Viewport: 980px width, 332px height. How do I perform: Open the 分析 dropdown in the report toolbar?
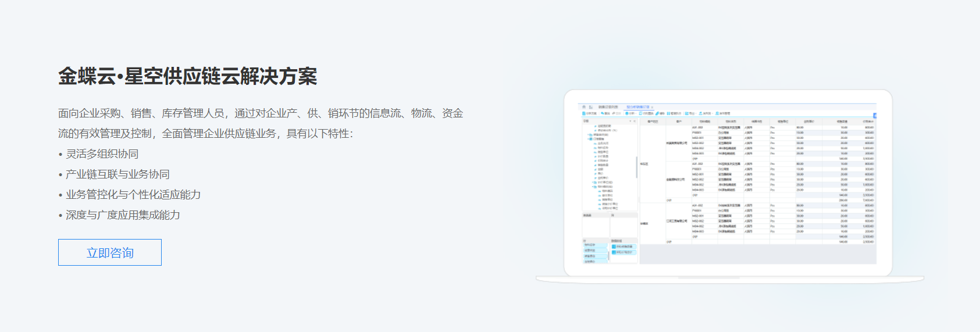(x=631, y=113)
